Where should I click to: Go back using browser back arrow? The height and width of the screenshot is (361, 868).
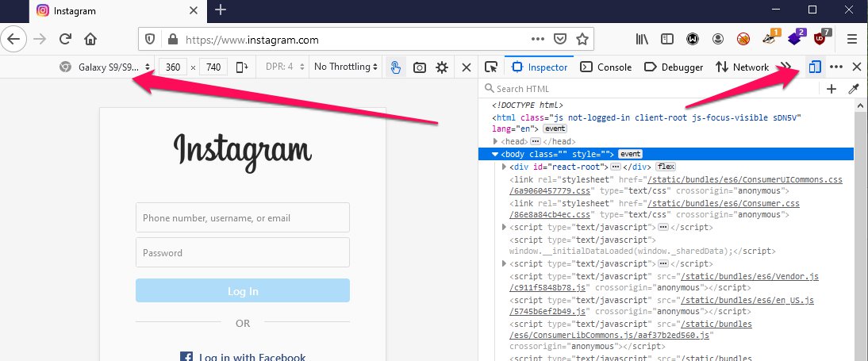[x=13, y=39]
